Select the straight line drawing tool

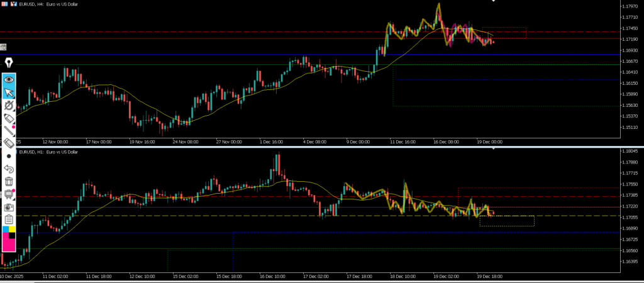[9, 131]
